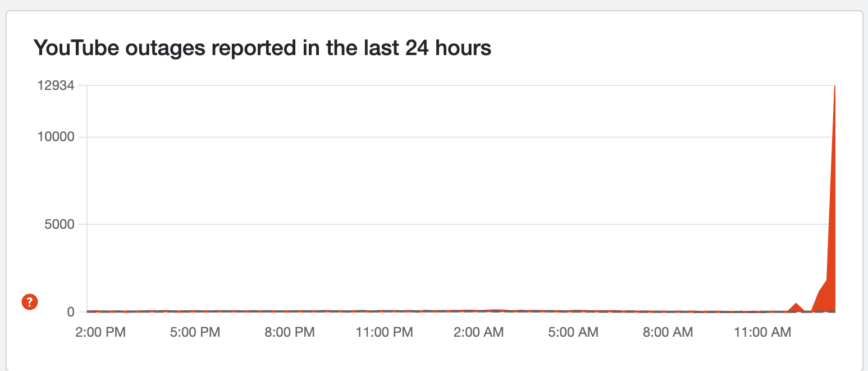Select the 5:00 PM time axis label
This screenshot has width=868, height=371.
tap(194, 332)
